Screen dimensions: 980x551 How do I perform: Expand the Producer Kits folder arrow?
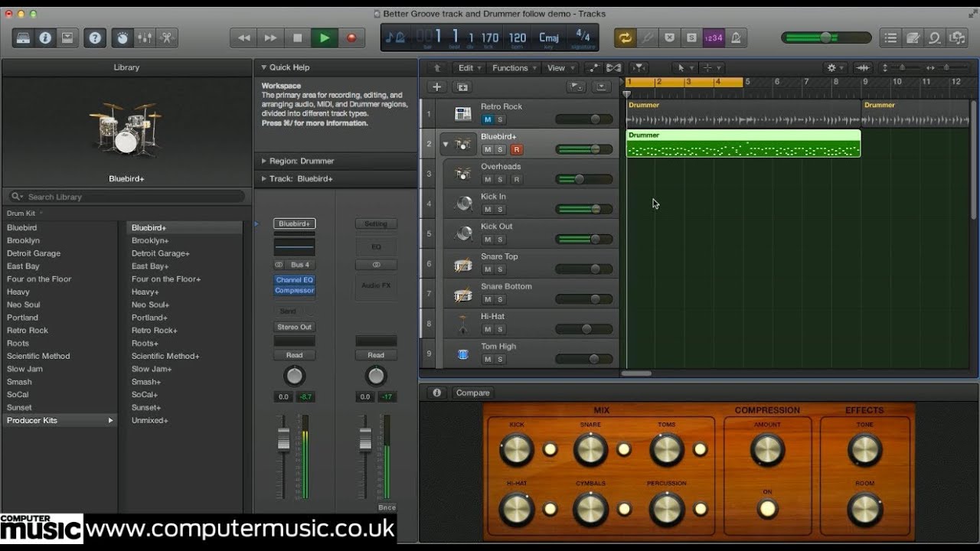(110, 420)
